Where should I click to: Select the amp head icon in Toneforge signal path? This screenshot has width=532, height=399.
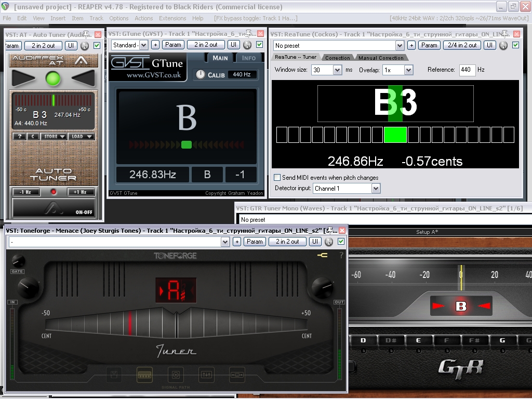pyautogui.click(x=144, y=375)
